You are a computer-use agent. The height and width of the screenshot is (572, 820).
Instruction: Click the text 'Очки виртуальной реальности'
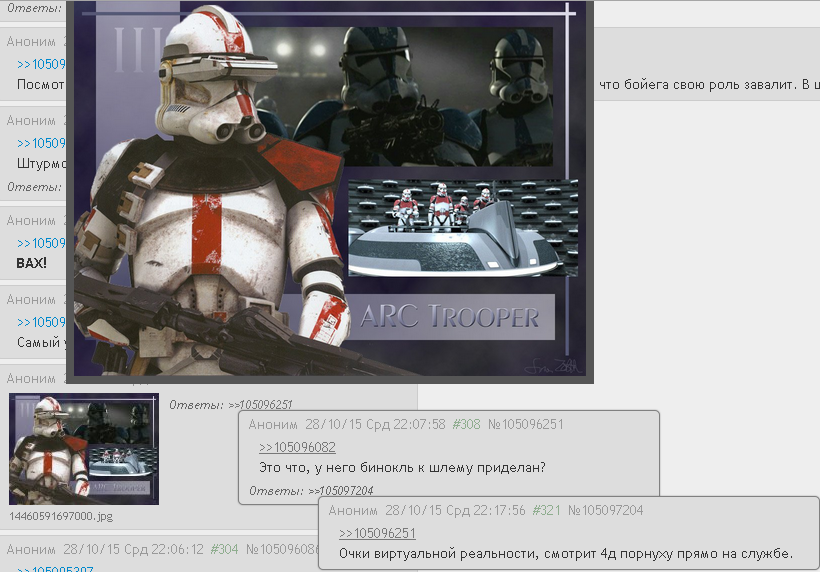(x=438, y=554)
